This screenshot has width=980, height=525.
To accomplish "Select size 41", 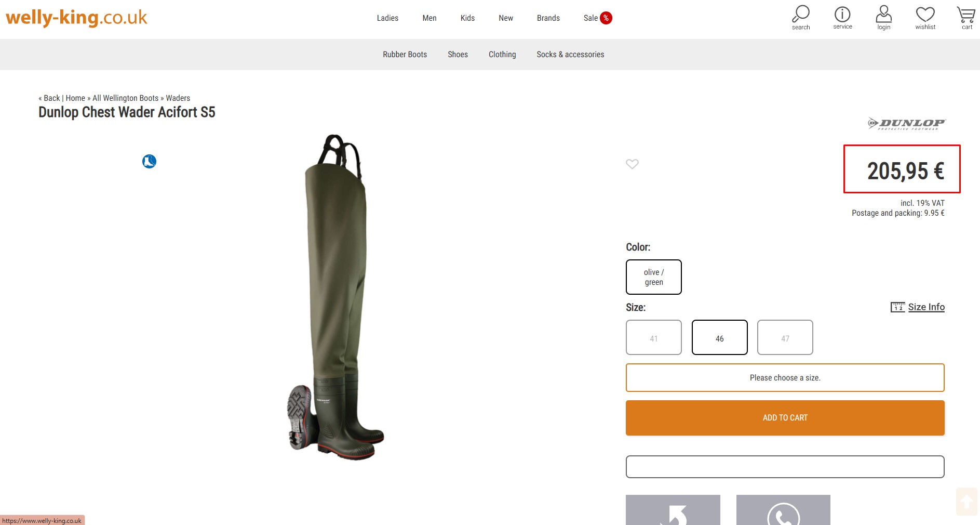I will [x=654, y=337].
